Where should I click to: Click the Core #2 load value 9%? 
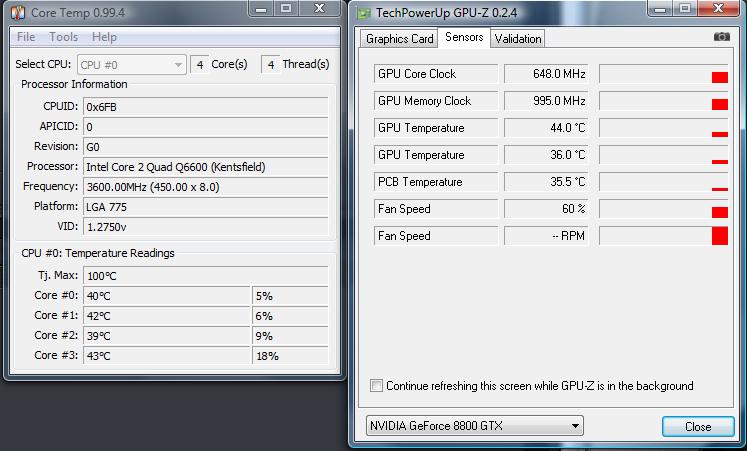(x=291, y=336)
